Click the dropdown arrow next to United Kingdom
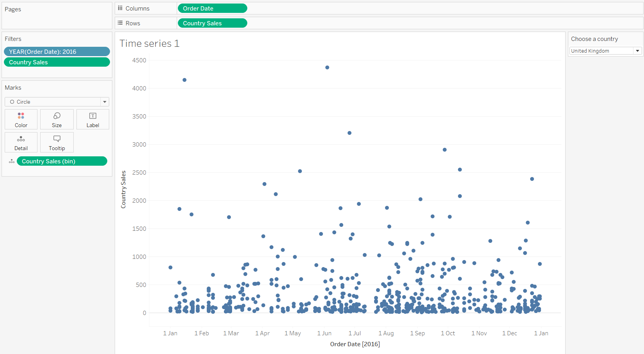 point(637,51)
